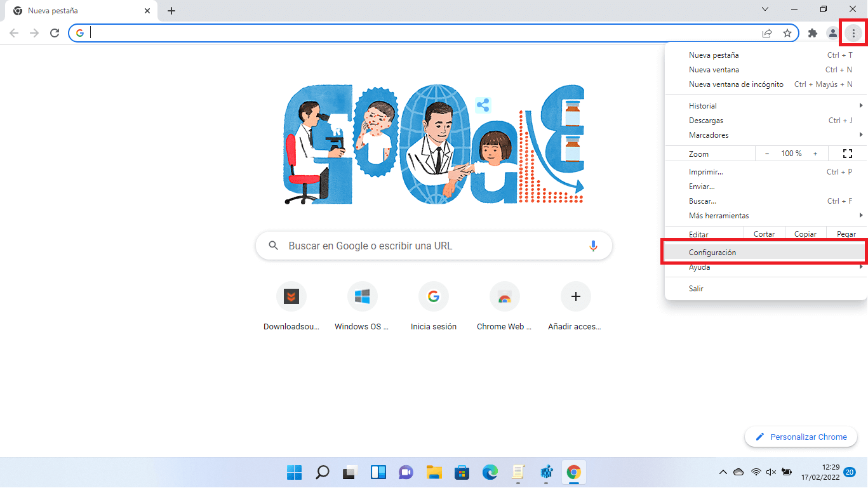Open the Chat app in taskbar
Screen dimensions: 868x488
(406, 472)
